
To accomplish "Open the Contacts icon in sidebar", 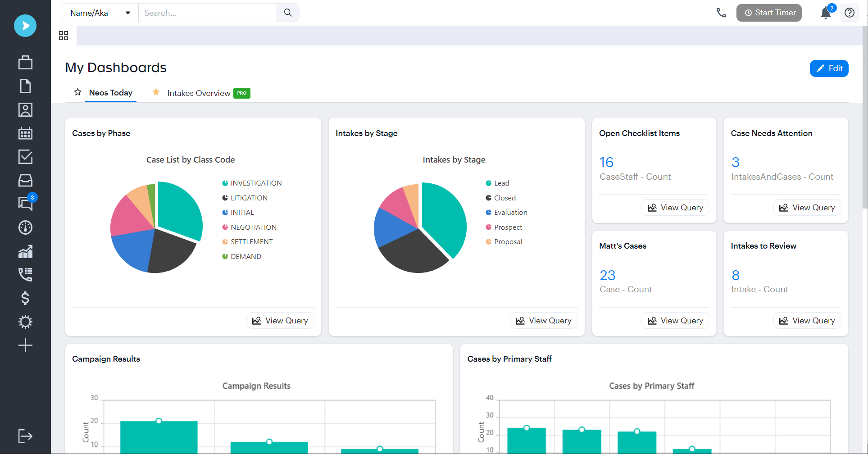I will (x=25, y=109).
